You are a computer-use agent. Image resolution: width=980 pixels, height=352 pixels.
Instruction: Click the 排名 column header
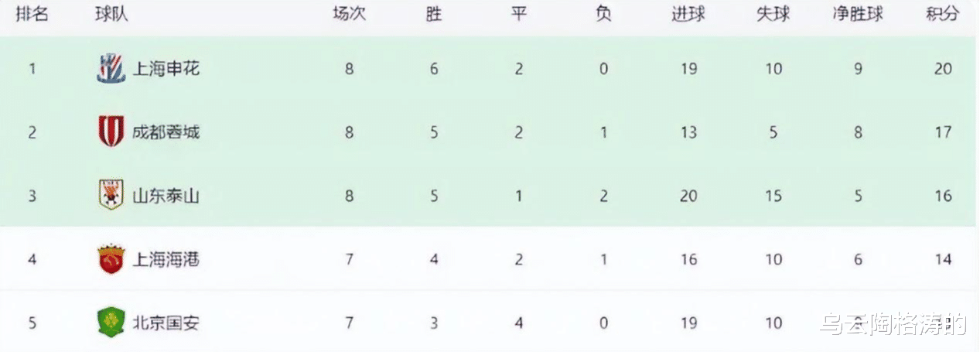pos(32,15)
